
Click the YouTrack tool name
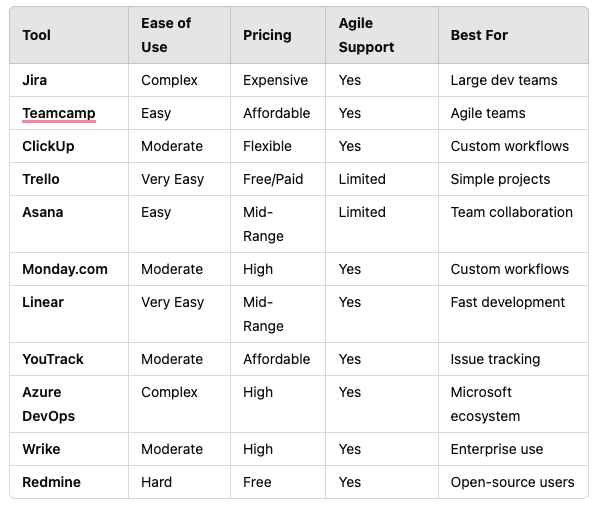pos(53,359)
